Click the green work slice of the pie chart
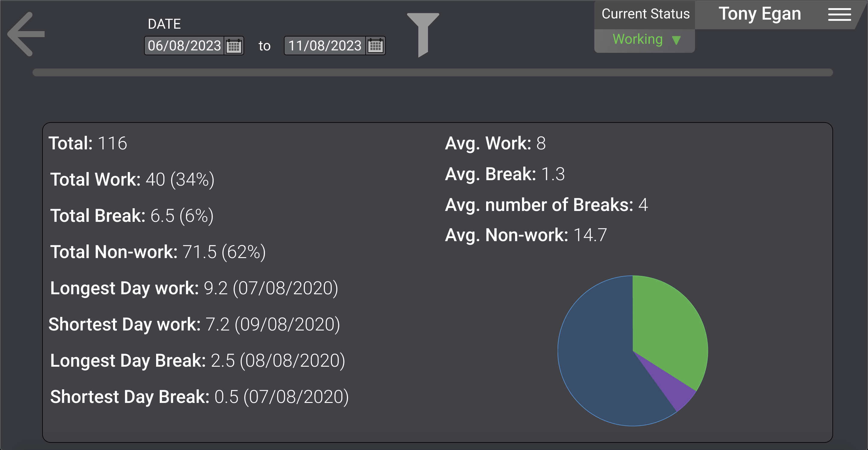This screenshot has width=868, height=450. click(667, 324)
